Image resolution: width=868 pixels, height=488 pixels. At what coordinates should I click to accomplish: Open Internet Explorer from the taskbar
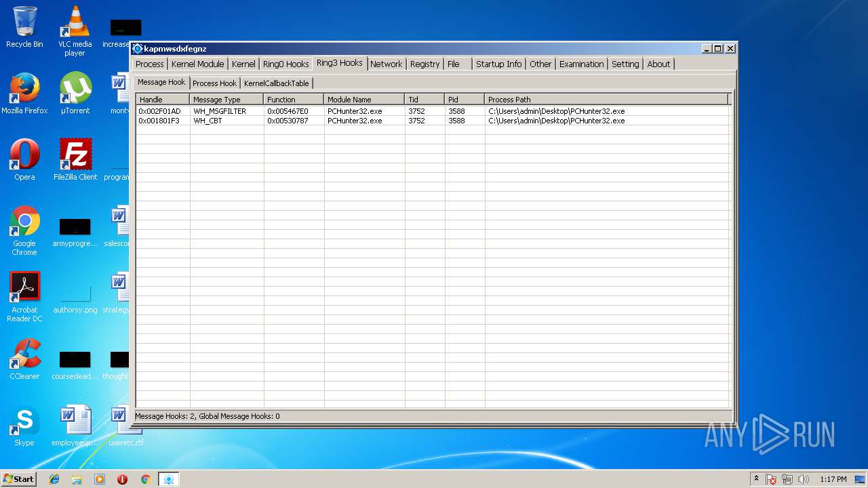click(x=54, y=479)
